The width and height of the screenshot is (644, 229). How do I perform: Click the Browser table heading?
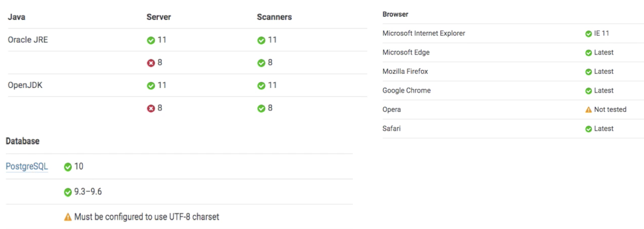click(395, 14)
